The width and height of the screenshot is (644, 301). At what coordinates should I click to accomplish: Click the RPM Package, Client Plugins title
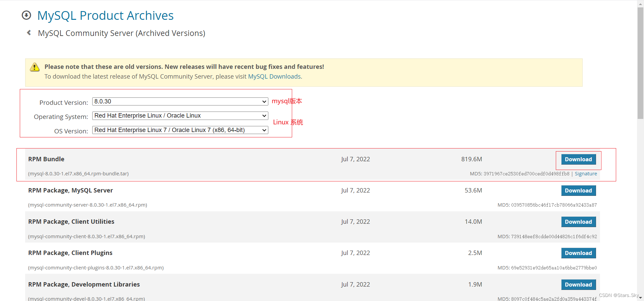click(x=70, y=253)
